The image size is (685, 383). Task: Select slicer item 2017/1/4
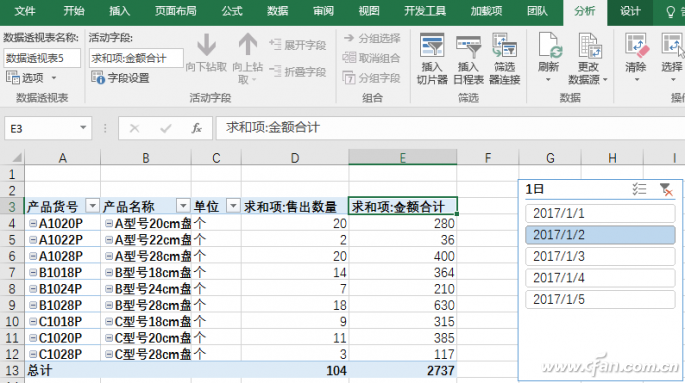tap(600, 278)
